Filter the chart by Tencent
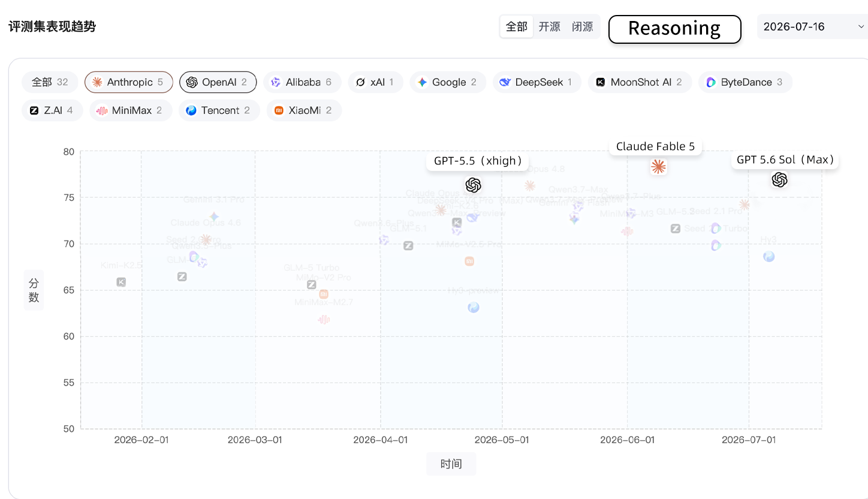 219,110
